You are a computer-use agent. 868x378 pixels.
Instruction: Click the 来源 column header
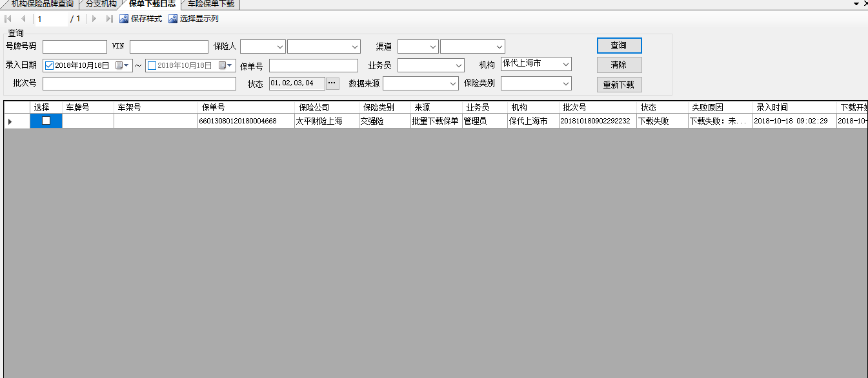pyautogui.click(x=436, y=107)
